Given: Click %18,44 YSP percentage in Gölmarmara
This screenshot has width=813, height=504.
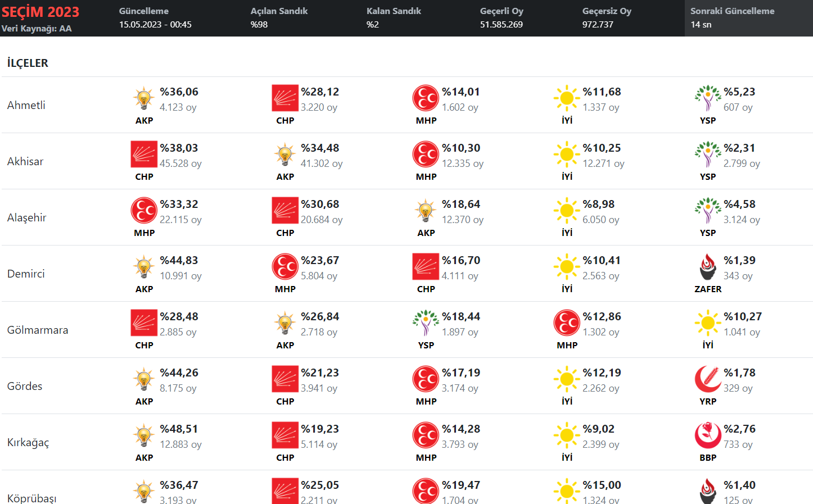Looking at the screenshot, I should point(461,316).
